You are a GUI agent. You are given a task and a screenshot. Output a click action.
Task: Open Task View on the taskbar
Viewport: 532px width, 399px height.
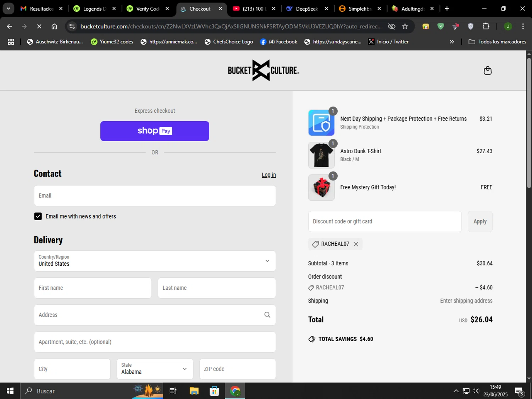pyautogui.click(x=173, y=391)
